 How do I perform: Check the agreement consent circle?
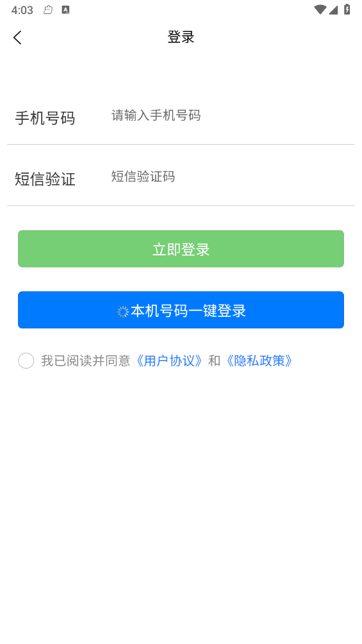click(26, 360)
